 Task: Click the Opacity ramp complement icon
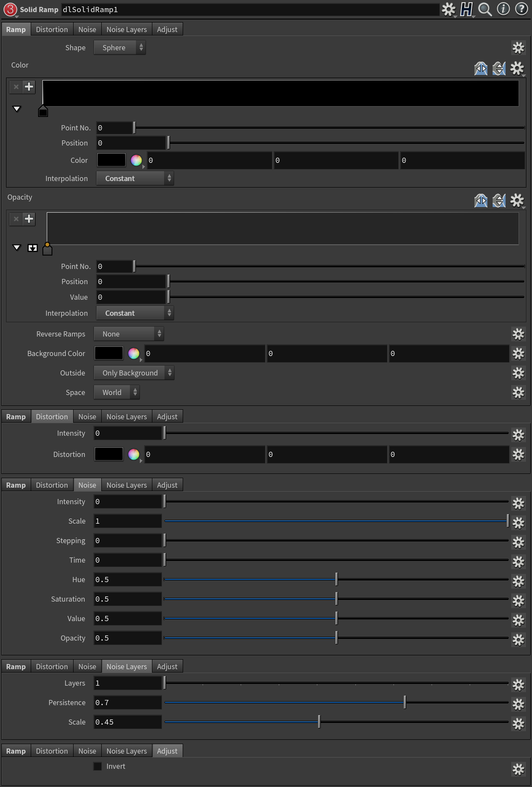coord(499,201)
